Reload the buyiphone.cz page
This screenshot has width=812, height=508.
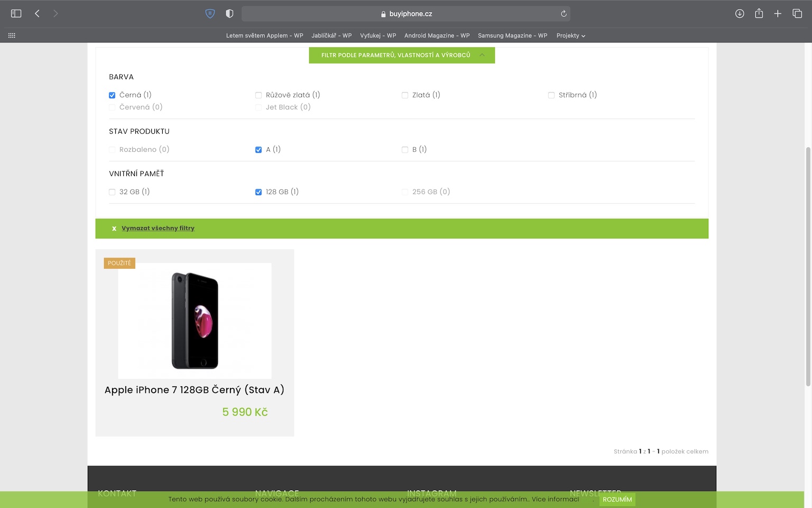coord(564,14)
